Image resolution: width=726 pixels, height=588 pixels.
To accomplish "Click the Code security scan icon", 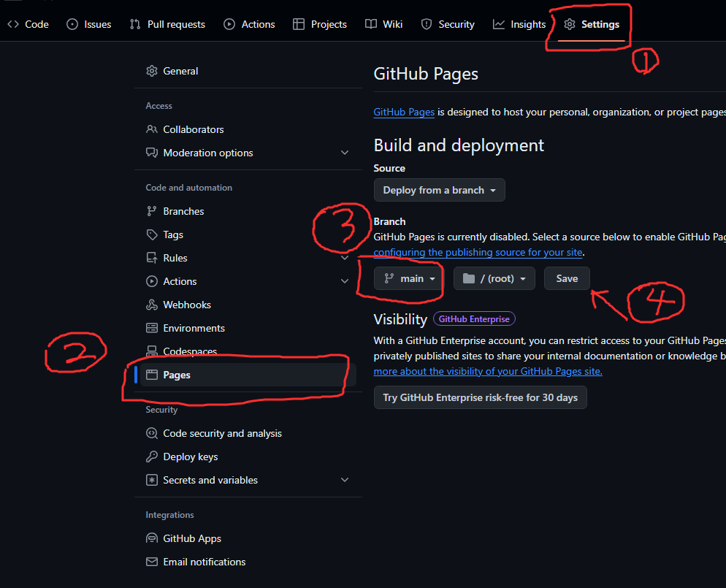I will 152,433.
